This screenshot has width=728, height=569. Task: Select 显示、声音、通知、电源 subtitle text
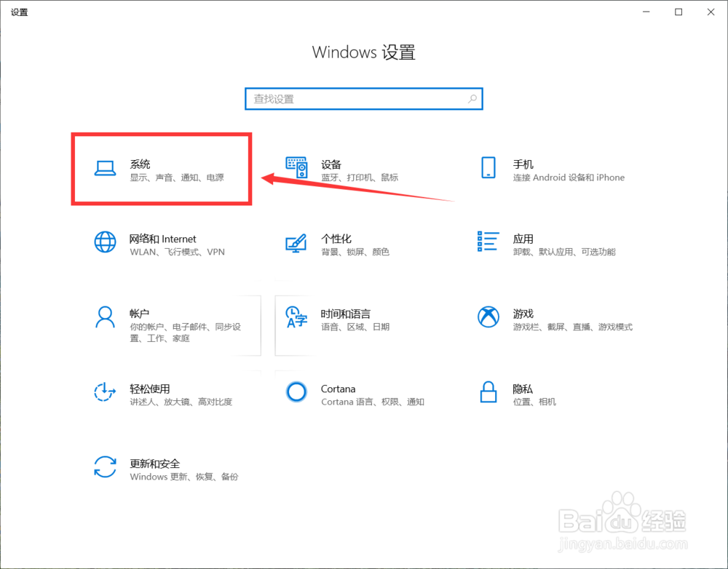[178, 177]
